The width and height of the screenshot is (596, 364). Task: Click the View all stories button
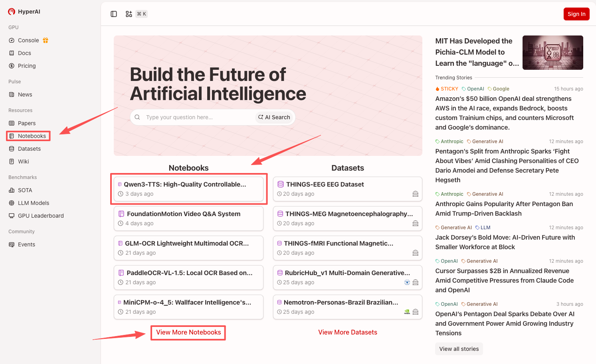(x=459, y=349)
